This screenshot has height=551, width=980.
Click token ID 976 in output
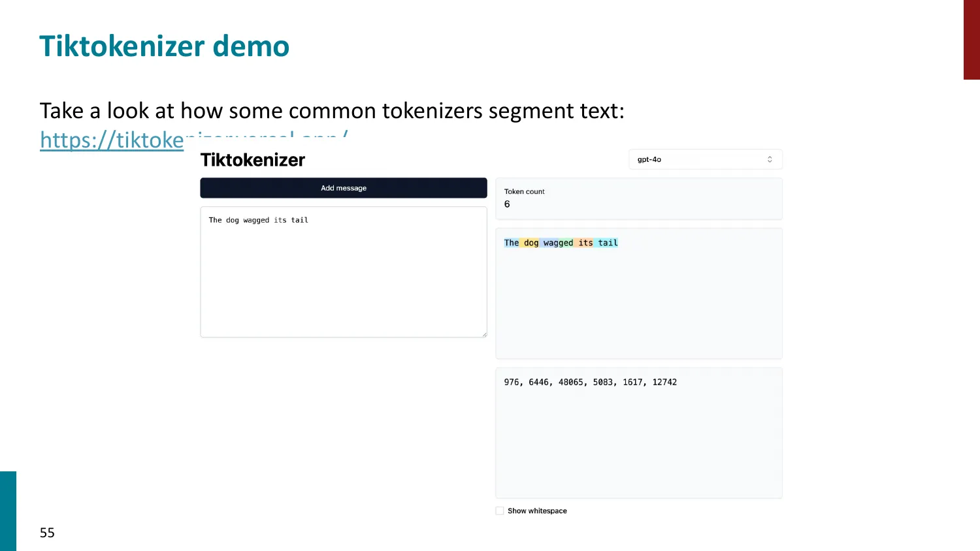pyautogui.click(x=512, y=383)
